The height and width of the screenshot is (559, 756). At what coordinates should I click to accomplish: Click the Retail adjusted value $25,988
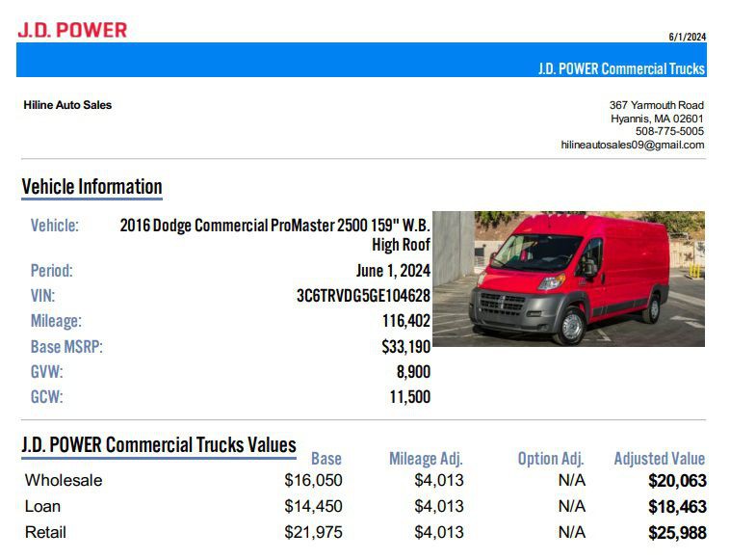point(677,532)
